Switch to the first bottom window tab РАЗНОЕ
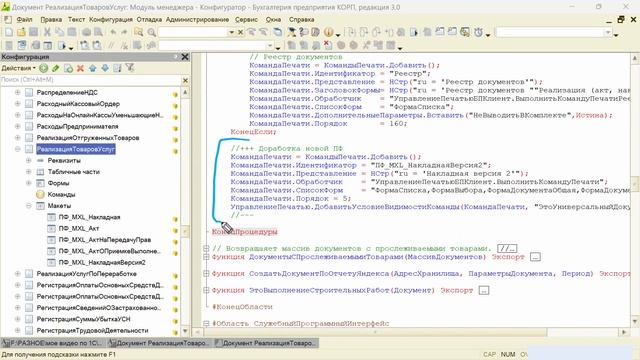Screen dimensions: 640x360 click(x=53, y=343)
